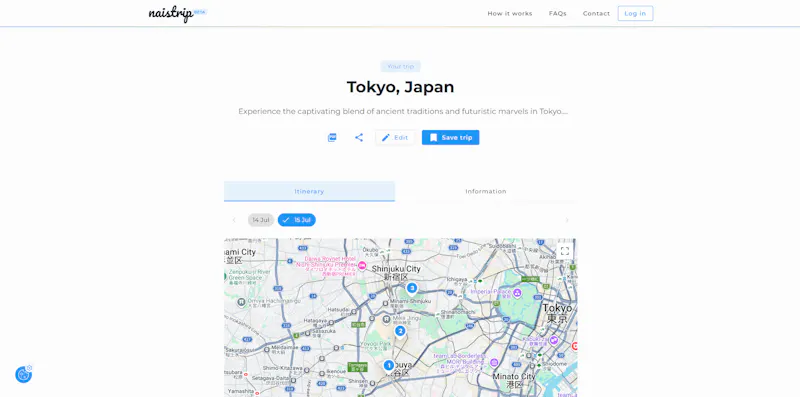Click the Imperial Palace map pin
The image size is (800, 397).
coord(517,292)
